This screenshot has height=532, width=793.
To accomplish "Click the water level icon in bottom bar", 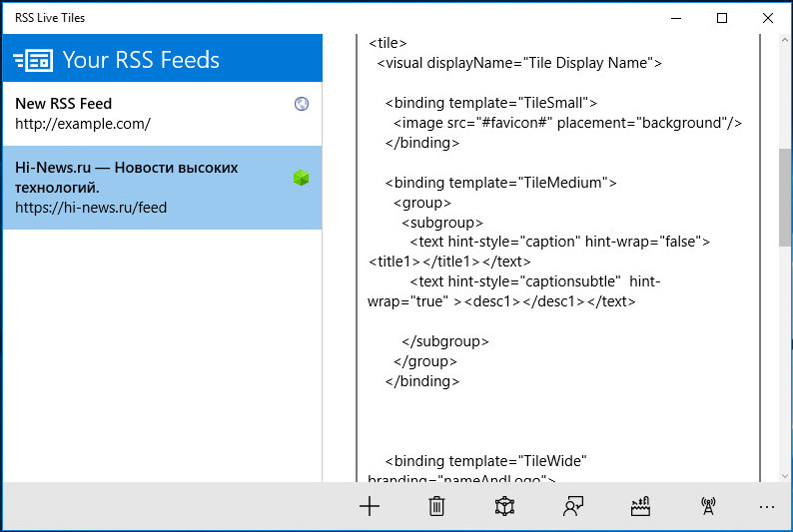I will point(640,506).
